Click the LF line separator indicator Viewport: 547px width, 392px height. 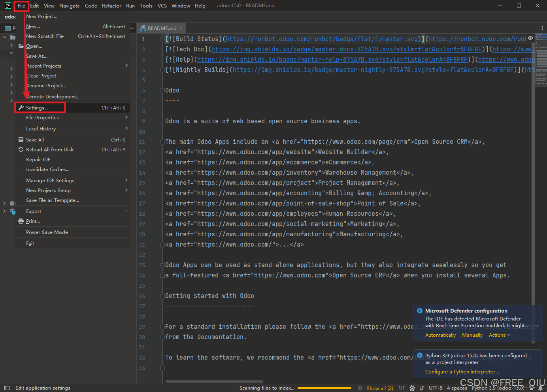[422, 388]
